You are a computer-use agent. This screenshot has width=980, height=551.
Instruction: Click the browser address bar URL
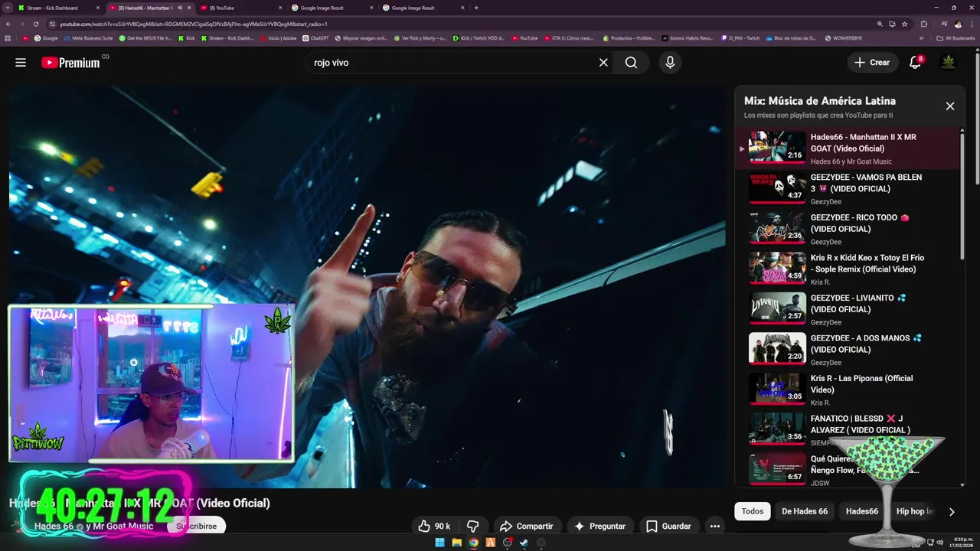point(194,24)
